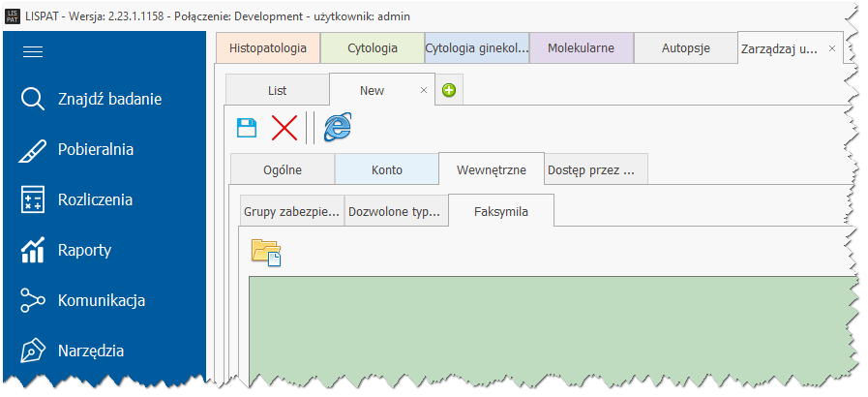Open the Internet Explorer browser icon
Screen dimensions: 868x397
click(x=337, y=127)
